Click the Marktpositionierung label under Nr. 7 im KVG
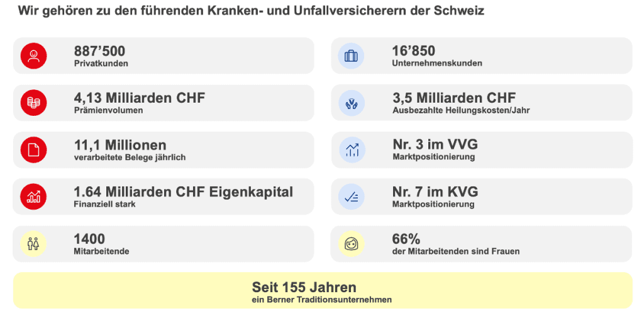 click(x=433, y=205)
